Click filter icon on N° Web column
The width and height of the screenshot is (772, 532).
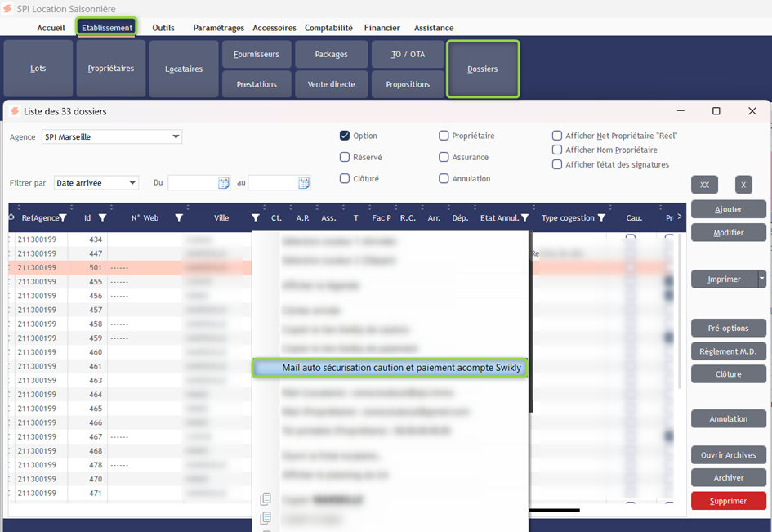click(x=179, y=218)
